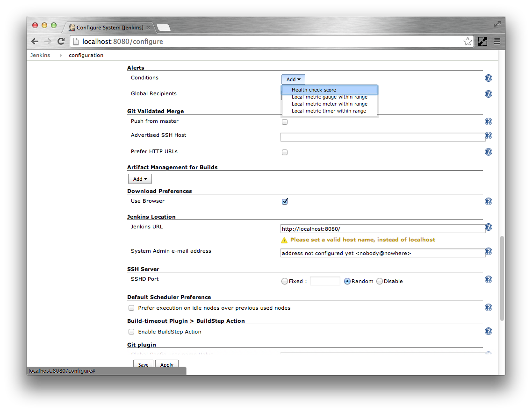532x412 pixels.
Task: Open help for Push from master
Action: click(488, 121)
